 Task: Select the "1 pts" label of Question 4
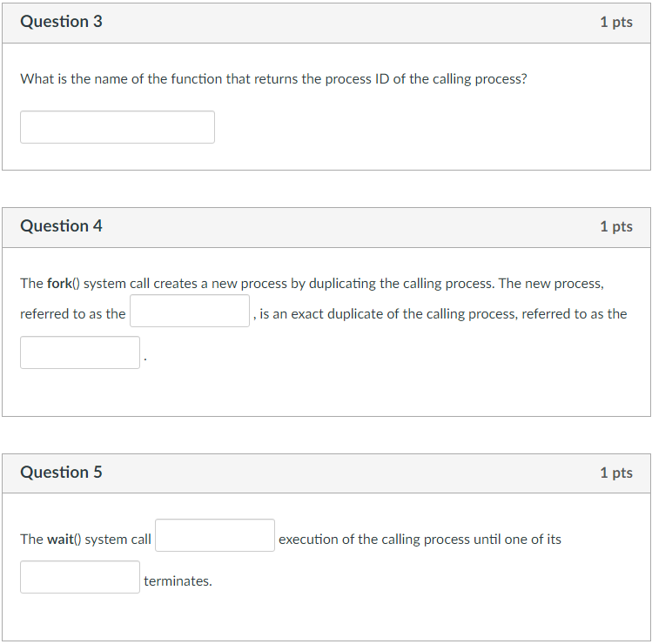[x=616, y=226]
